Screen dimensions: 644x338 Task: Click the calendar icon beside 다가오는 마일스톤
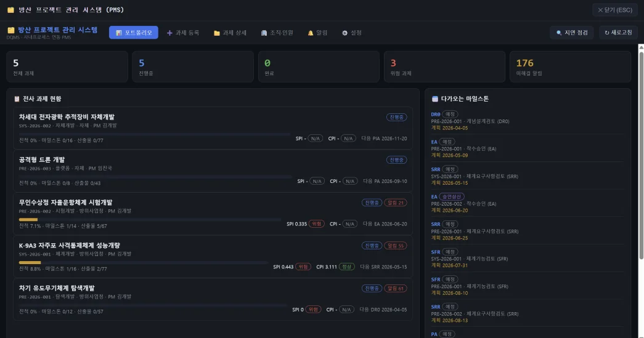click(x=435, y=99)
